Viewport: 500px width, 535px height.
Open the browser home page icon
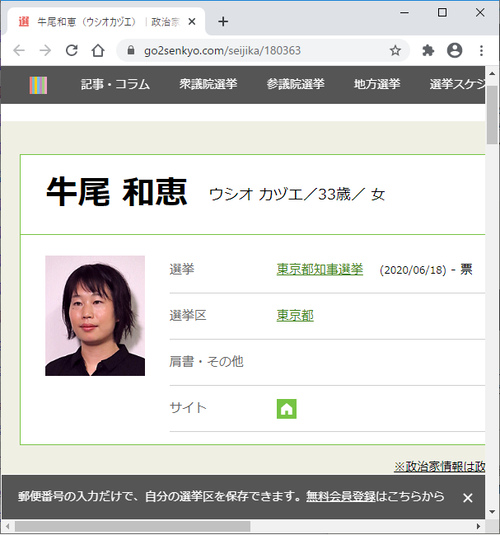click(x=98, y=50)
